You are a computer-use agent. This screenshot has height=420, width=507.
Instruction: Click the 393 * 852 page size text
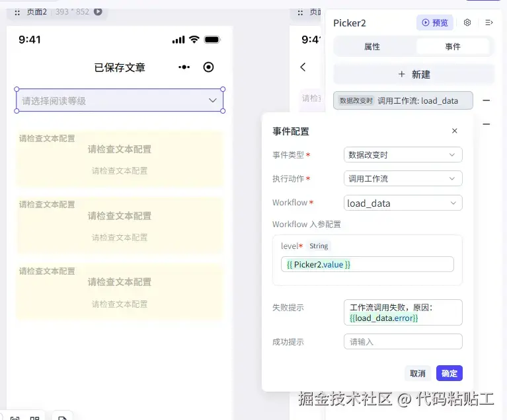[72, 12]
